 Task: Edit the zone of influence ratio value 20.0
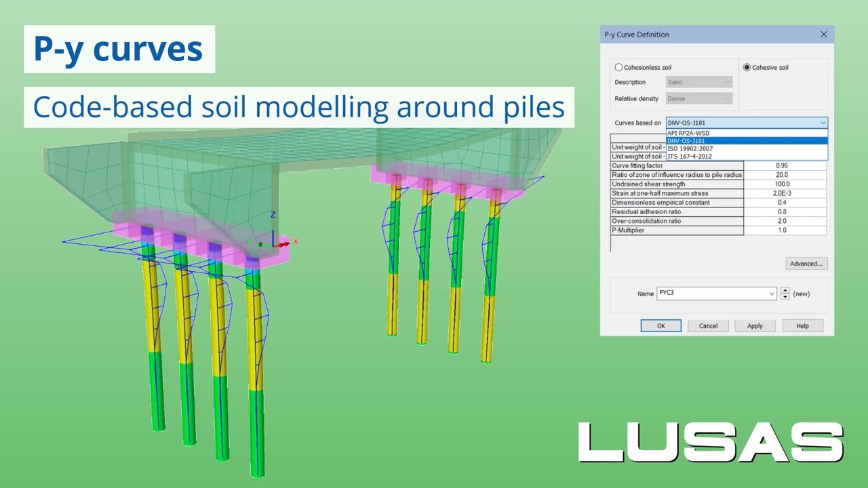click(785, 175)
